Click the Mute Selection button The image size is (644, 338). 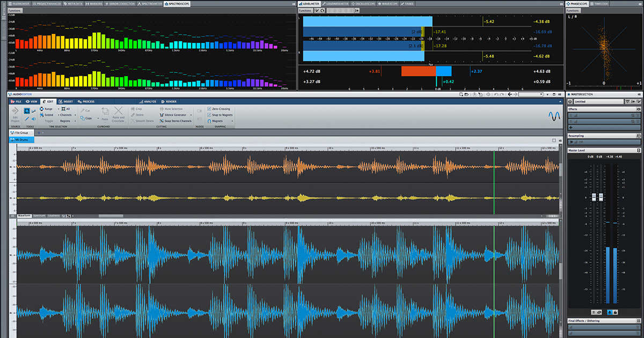tap(171, 109)
